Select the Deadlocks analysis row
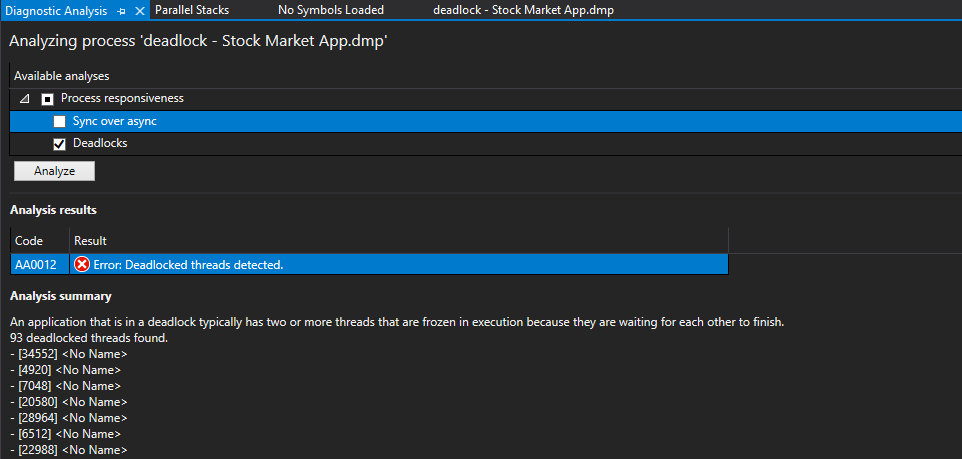Viewport: 962px width, 459px height. click(485, 144)
